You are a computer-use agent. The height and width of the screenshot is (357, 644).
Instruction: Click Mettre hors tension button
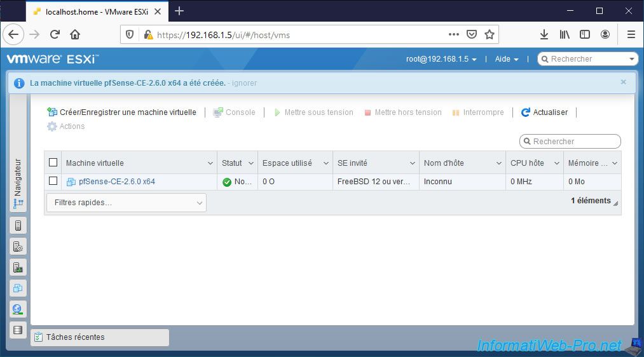(403, 112)
